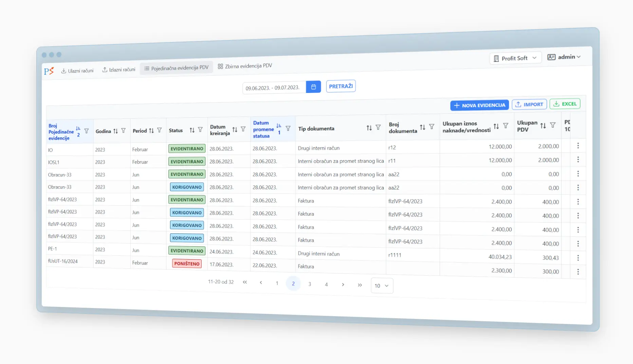Click the PS logo icon
The height and width of the screenshot is (364, 633).
coord(49,71)
